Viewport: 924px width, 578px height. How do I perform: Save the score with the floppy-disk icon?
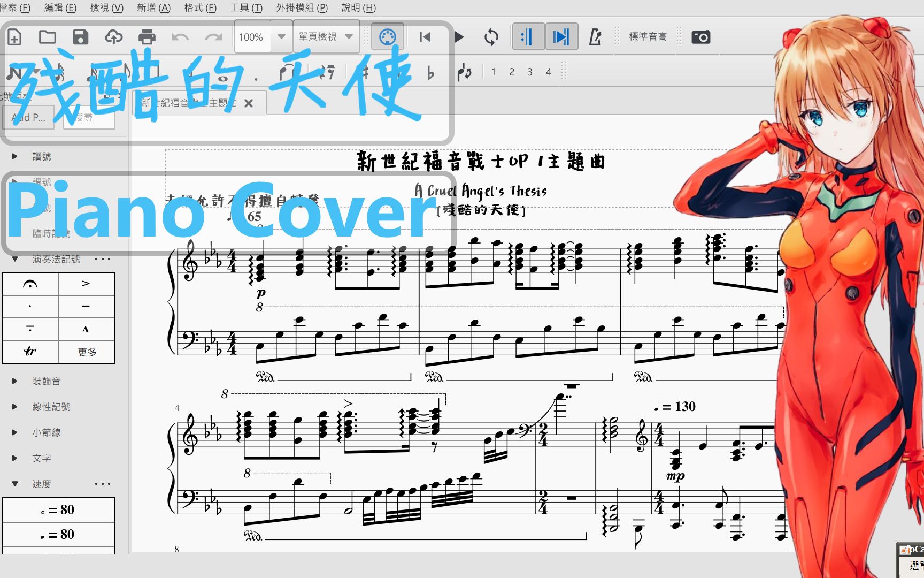tap(81, 37)
